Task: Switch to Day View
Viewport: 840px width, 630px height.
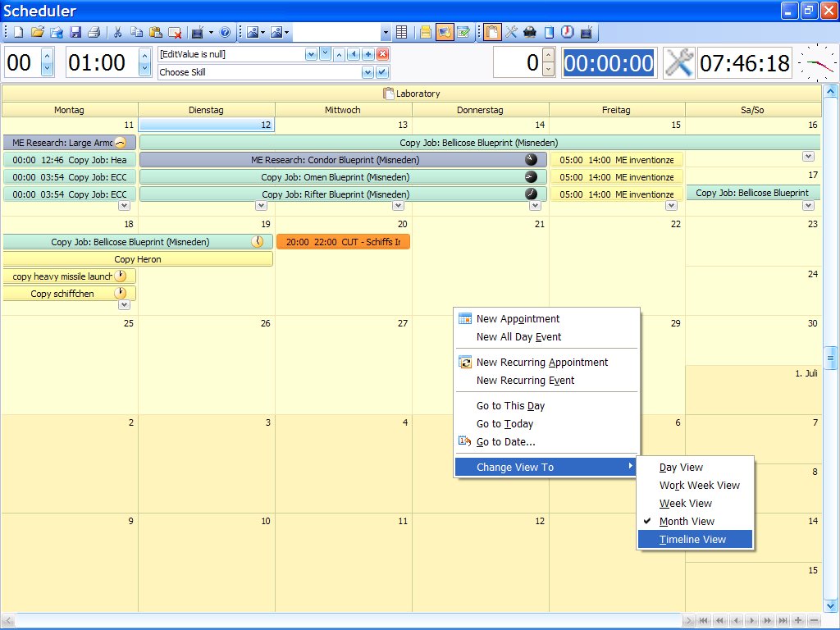Action: point(696,467)
